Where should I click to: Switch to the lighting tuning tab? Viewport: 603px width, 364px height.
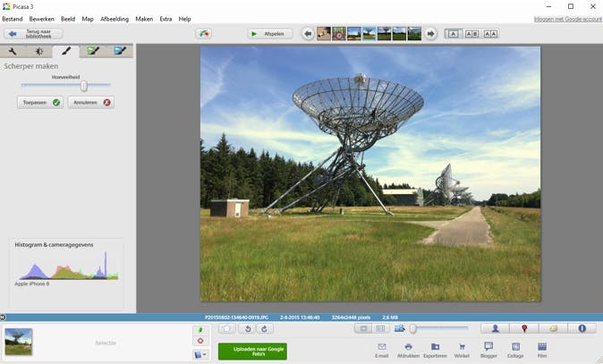click(x=39, y=52)
